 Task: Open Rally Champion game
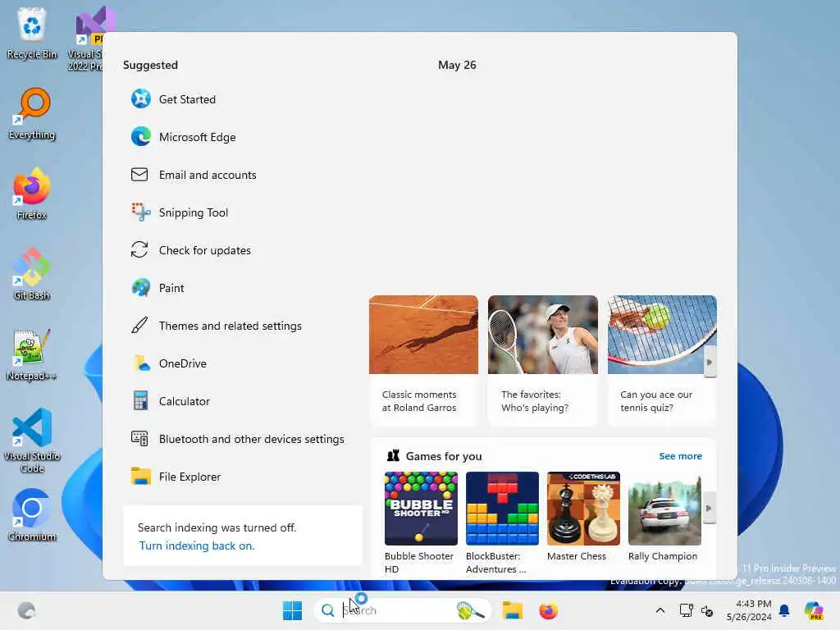coord(664,517)
